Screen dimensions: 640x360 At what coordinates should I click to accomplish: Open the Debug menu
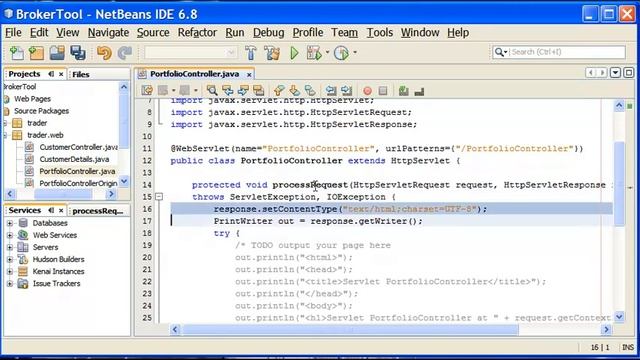point(268,33)
